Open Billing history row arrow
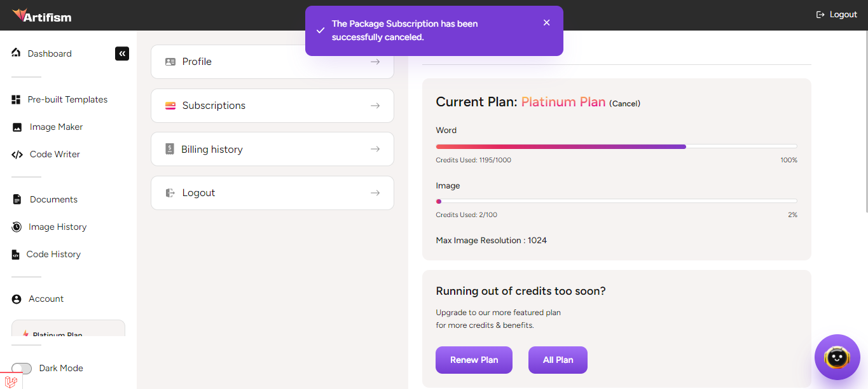This screenshot has height=389, width=868. point(375,149)
